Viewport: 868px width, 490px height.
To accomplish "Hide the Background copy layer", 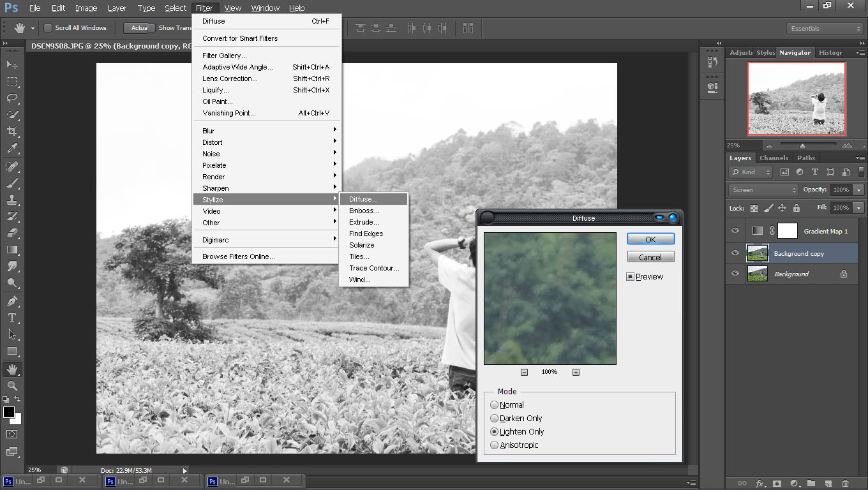I will click(735, 253).
